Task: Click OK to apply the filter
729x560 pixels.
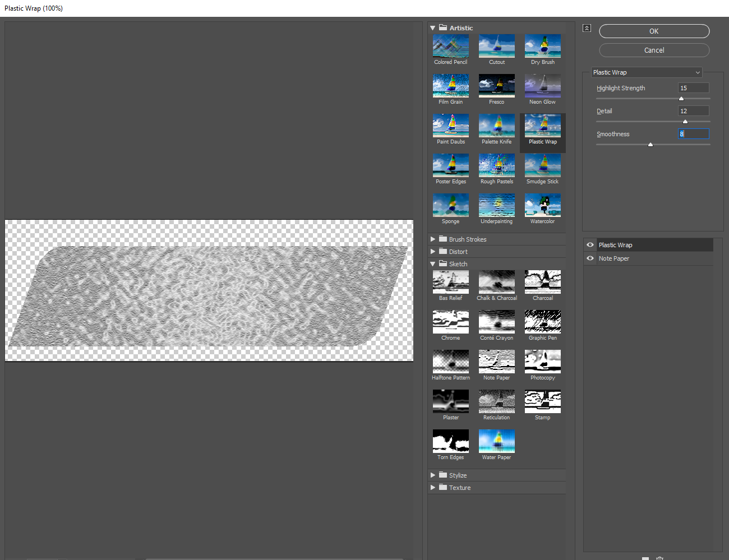Action: (654, 31)
